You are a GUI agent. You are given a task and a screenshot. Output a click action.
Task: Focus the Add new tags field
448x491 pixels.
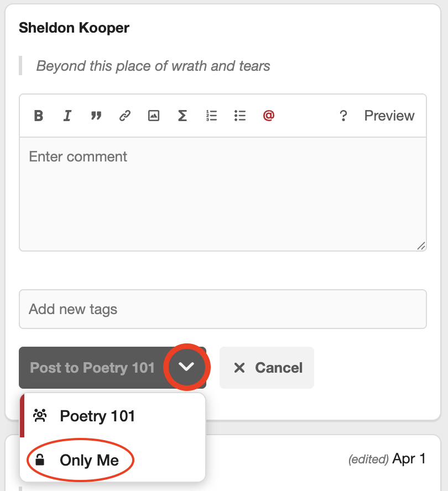coord(222,309)
